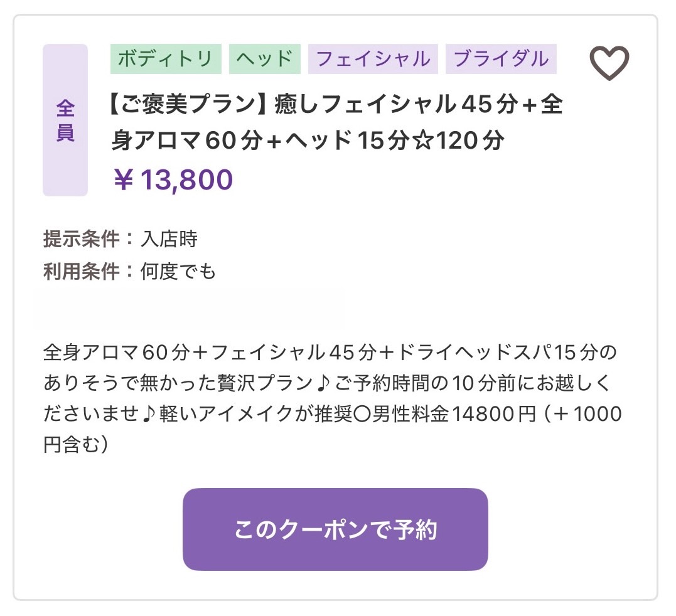The image size is (676, 616).
Task: Select the ボディトリ category tag
Action: 166,58
